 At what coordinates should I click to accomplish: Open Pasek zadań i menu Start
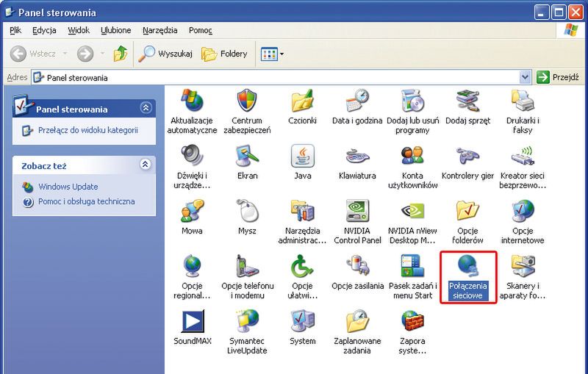pyautogui.click(x=412, y=277)
